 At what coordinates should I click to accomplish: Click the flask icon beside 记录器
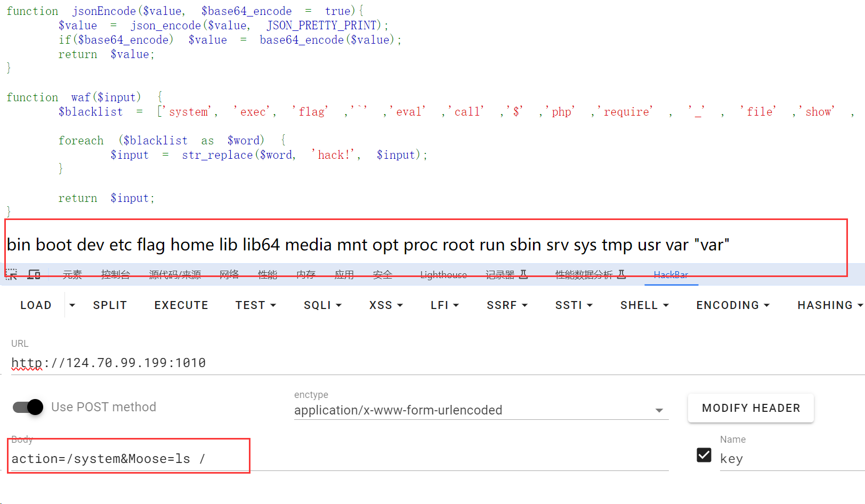coord(523,274)
